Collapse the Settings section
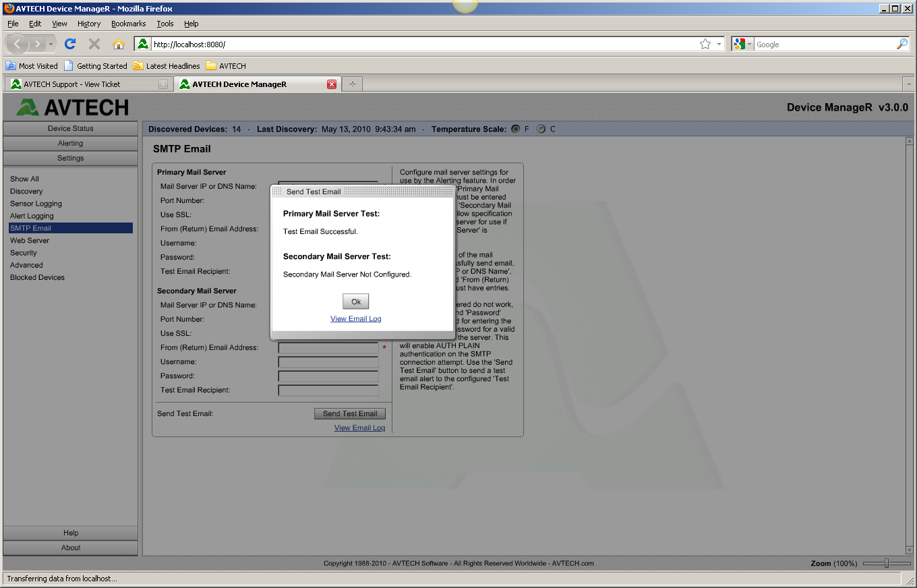Image resolution: width=917 pixels, height=588 pixels. 70,158
